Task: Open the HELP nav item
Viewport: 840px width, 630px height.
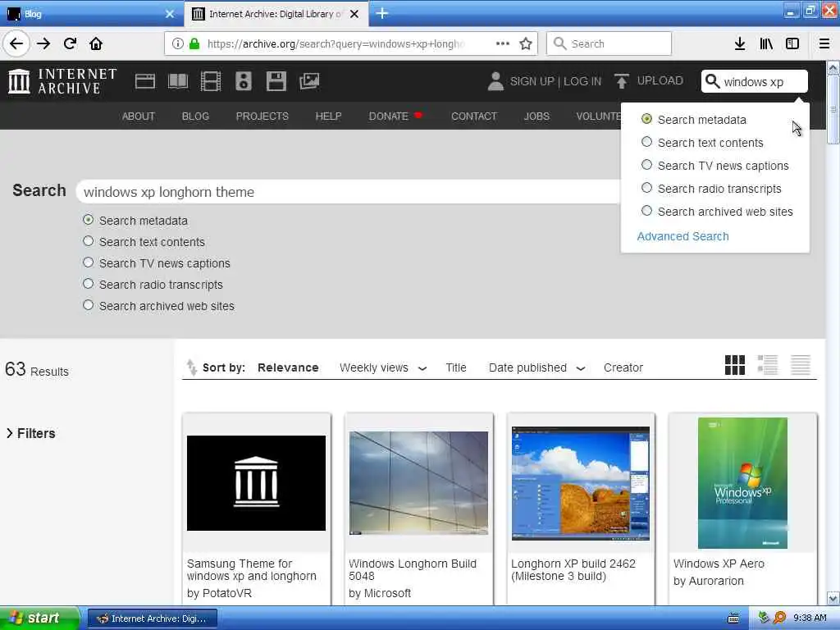Action: [x=328, y=116]
